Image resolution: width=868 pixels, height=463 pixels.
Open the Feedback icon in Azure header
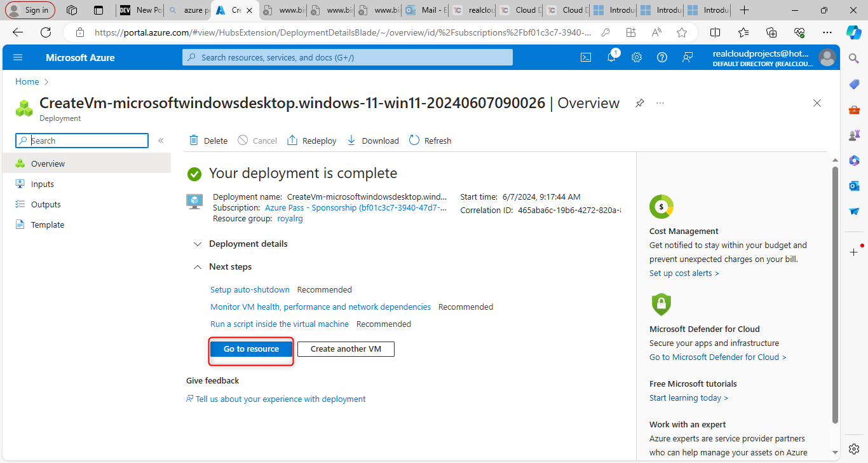pyautogui.click(x=688, y=57)
